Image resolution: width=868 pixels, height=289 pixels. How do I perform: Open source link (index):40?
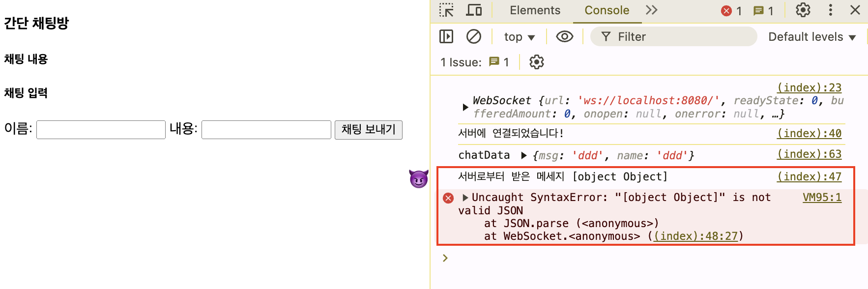(809, 133)
